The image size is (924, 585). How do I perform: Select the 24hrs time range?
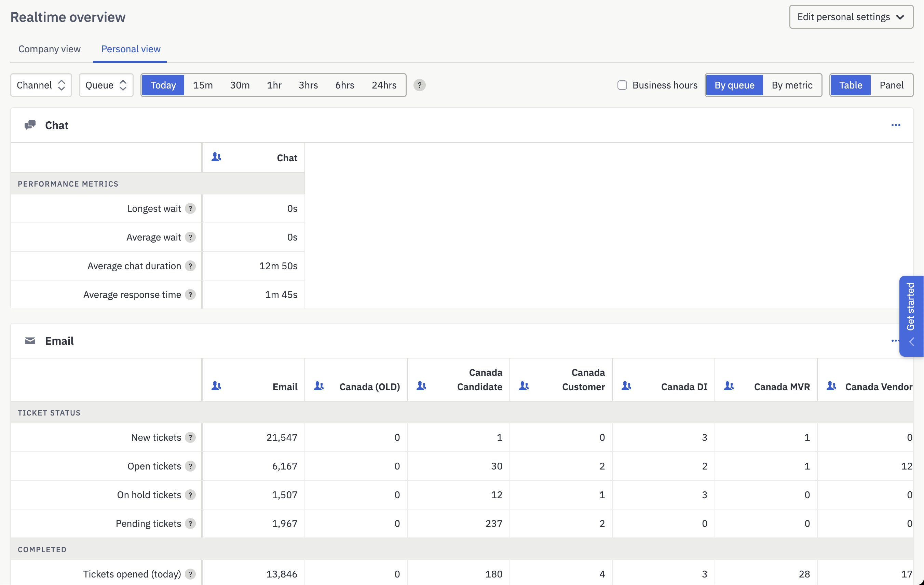(x=384, y=85)
